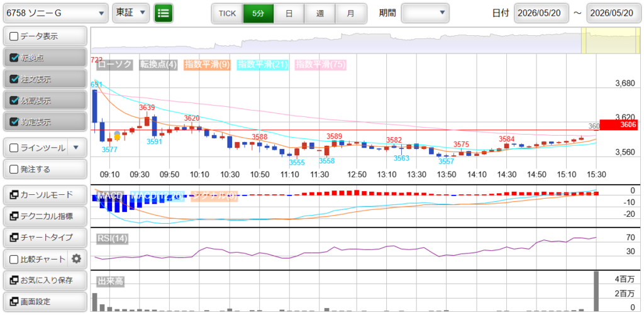Open the 期間 period dropdown
644x315 pixels.
[x=425, y=13]
